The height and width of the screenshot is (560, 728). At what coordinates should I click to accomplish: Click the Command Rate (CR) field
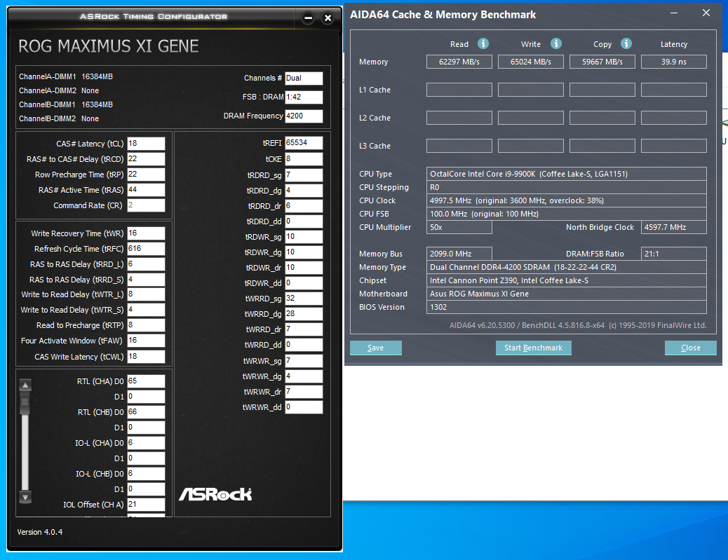(x=147, y=205)
